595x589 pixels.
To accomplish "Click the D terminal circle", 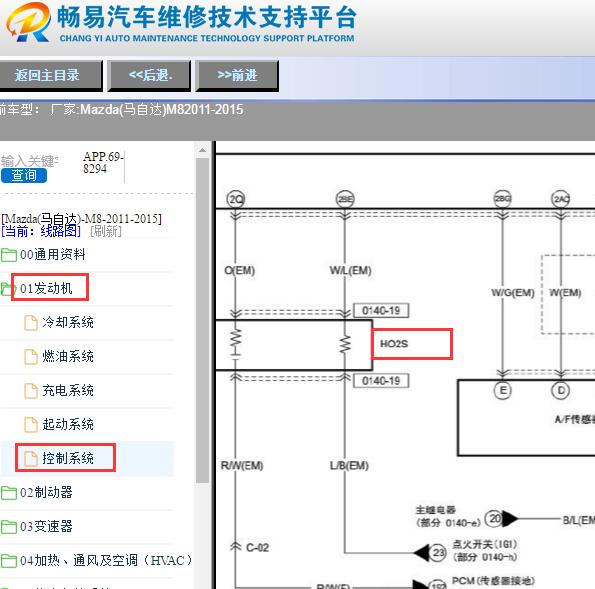I will pyautogui.click(x=561, y=390).
